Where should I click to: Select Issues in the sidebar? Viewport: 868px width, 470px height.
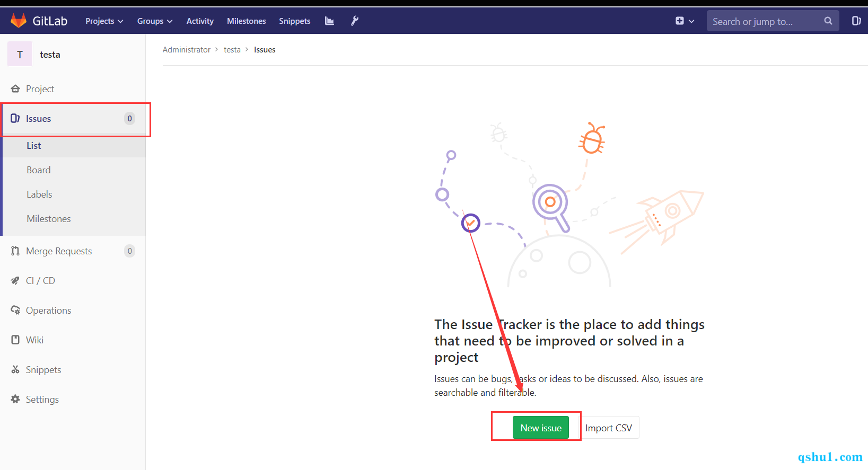coord(73,119)
